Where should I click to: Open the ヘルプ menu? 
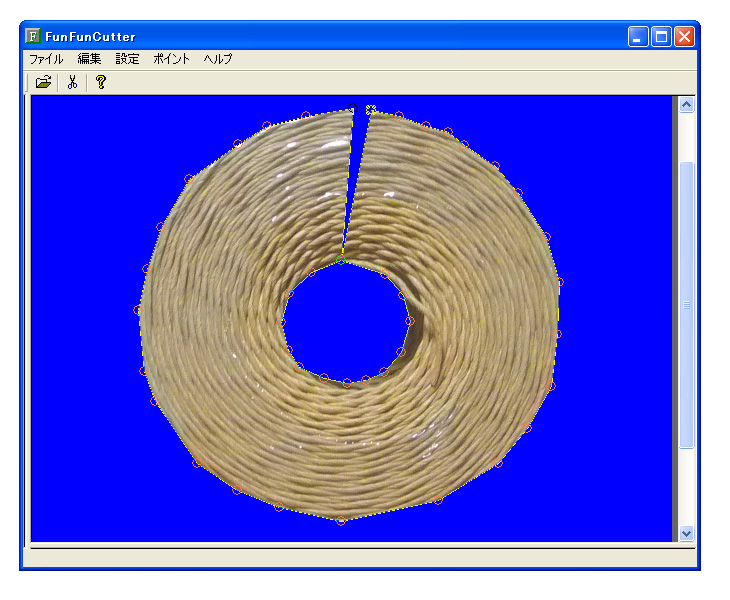click(217, 59)
